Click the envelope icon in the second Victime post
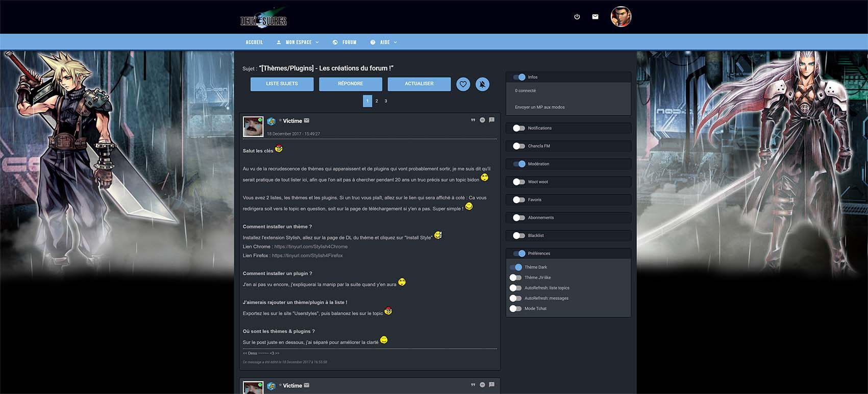The height and width of the screenshot is (394, 868). (x=307, y=385)
